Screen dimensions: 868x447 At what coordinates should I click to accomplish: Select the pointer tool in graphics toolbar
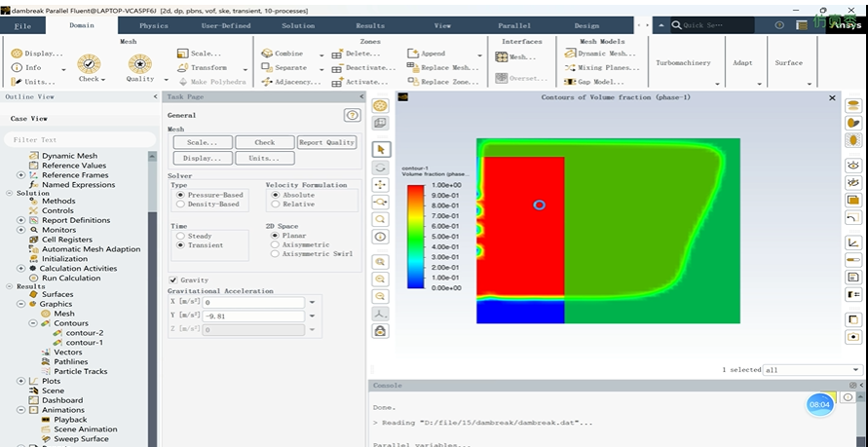(380, 149)
